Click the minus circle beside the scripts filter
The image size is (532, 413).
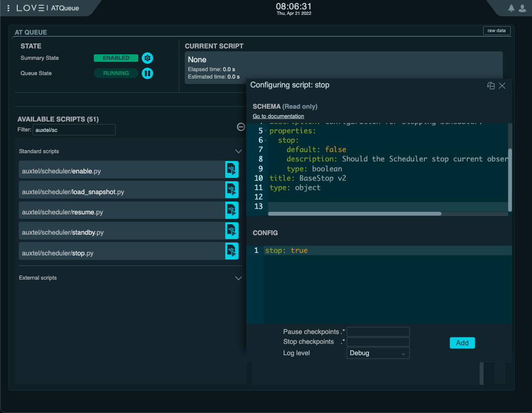pyautogui.click(x=241, y=126)
